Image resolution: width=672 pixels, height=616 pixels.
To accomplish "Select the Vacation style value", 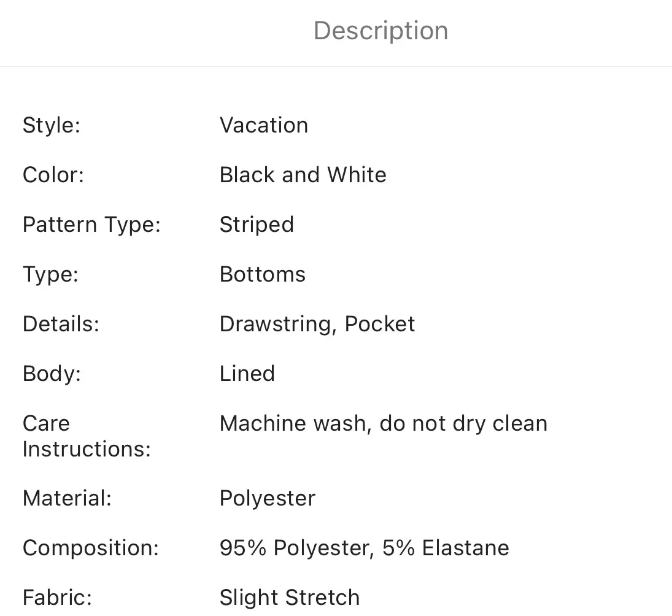I will pos(263,125).
